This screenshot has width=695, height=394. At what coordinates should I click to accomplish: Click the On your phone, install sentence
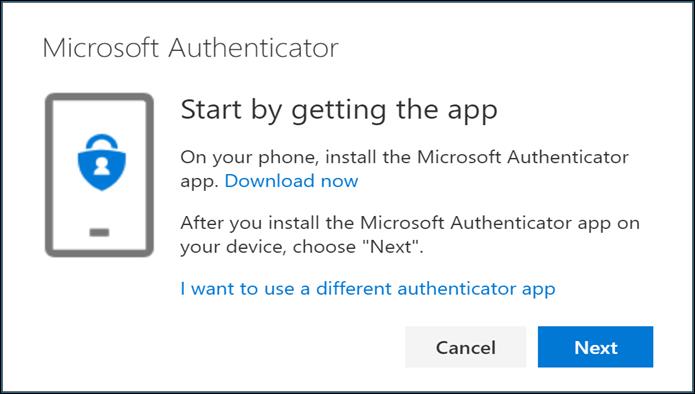pyautogui.click(x=404, y=157)
